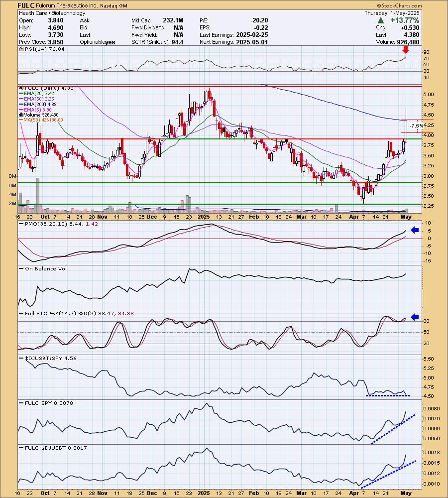The width and height of the screenshot is (448, 498).
Task: Click the Optionable yes value
Action: coord(110,42)
